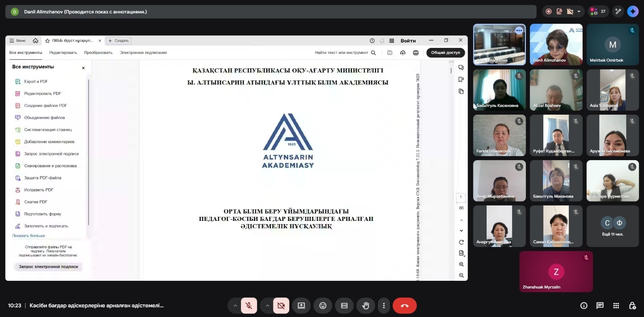The width and height of the screenshot is (644, 317).
Task: Start presenting your screen
Action: tap(301, 306)
